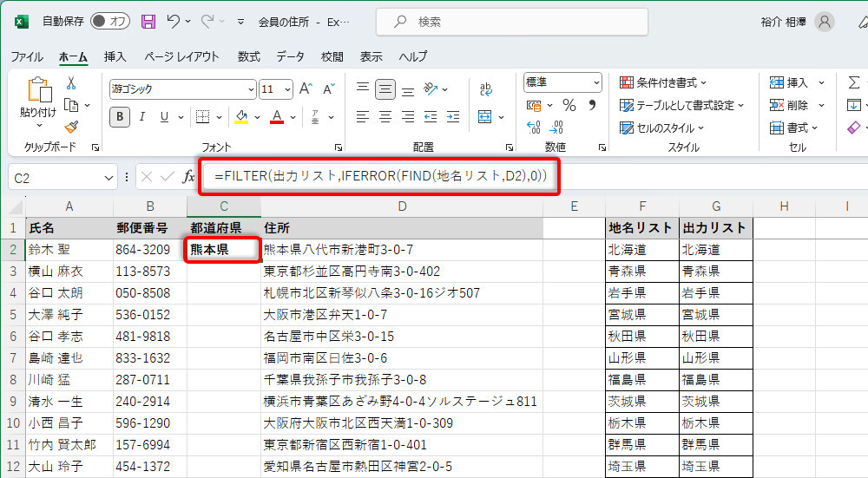The width and height of the screenshot is (868, 478).
Task: Toggle Bold formatting off
Action: click(x=120, y=116)
